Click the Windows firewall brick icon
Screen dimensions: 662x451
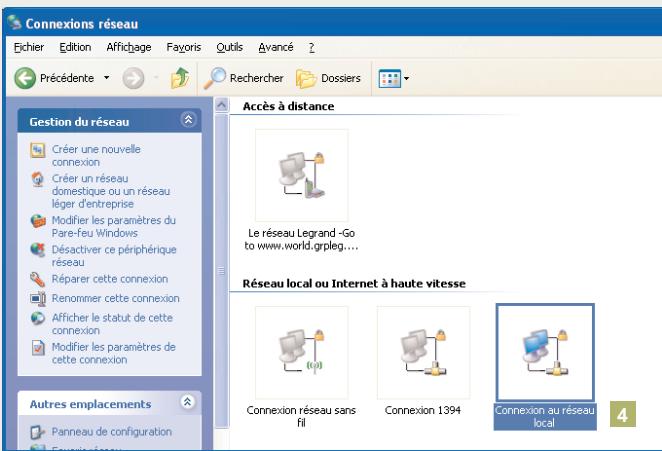coord(38,221)
